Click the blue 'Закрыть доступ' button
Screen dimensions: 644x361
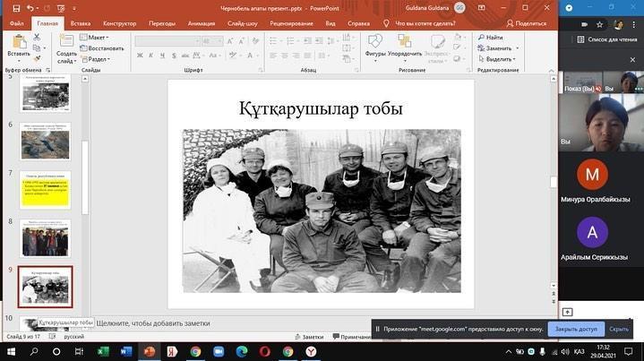(x=575, y=329)
